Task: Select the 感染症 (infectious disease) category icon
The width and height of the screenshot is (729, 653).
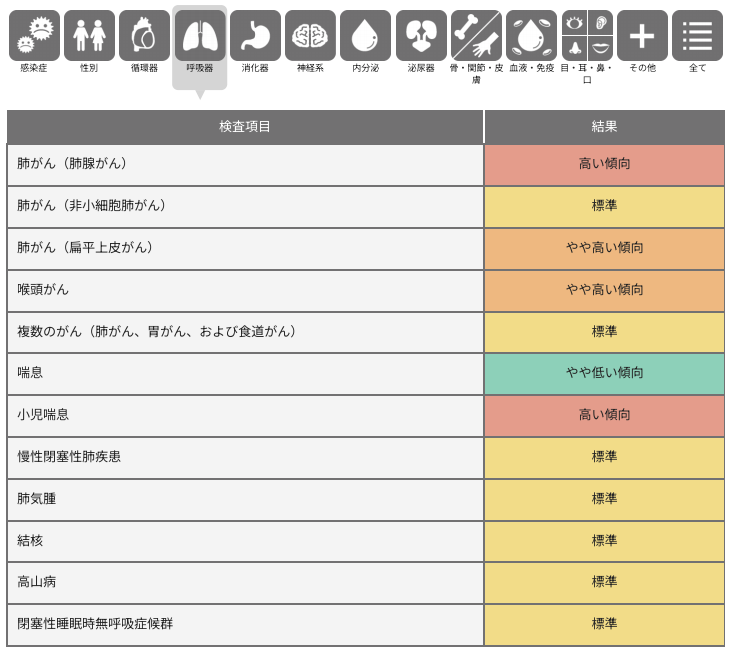Action: (34, 36)
